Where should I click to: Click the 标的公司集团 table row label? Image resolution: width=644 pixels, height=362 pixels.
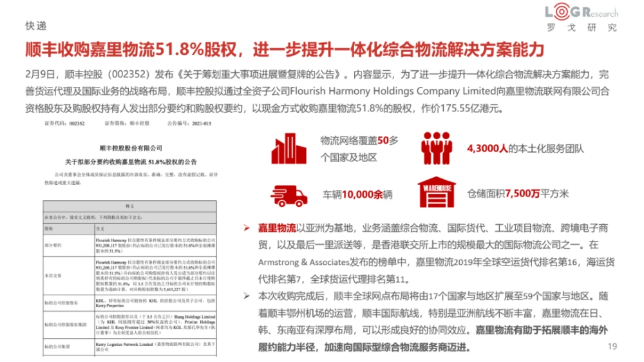56,347
